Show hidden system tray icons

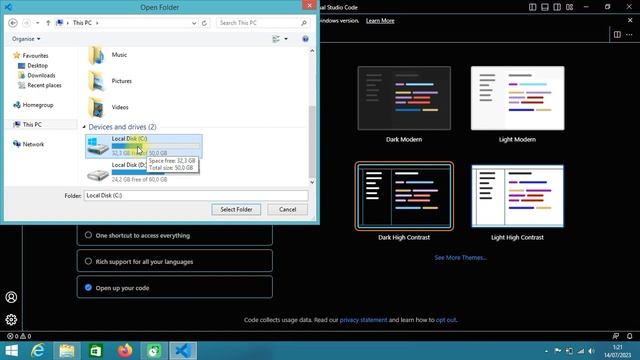(546, 351)
